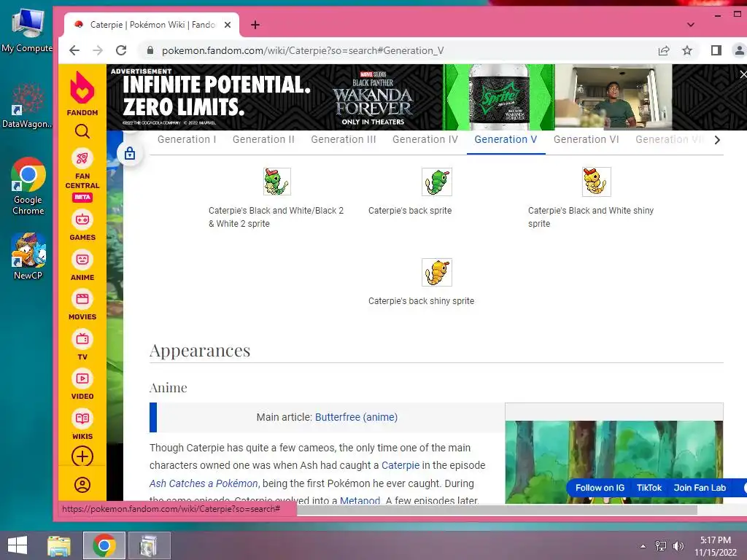Image resolution: width=747 pixels, height=560 pixels.
Task: Toggle Chrome side panel icon
Action: [x=716, y=50]
